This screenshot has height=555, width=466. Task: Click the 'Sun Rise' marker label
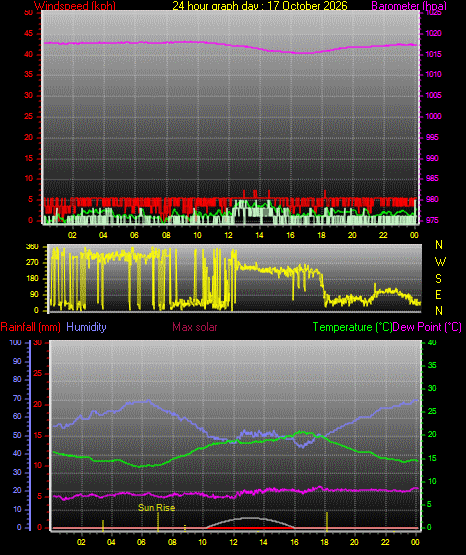[x=156, y=508]
